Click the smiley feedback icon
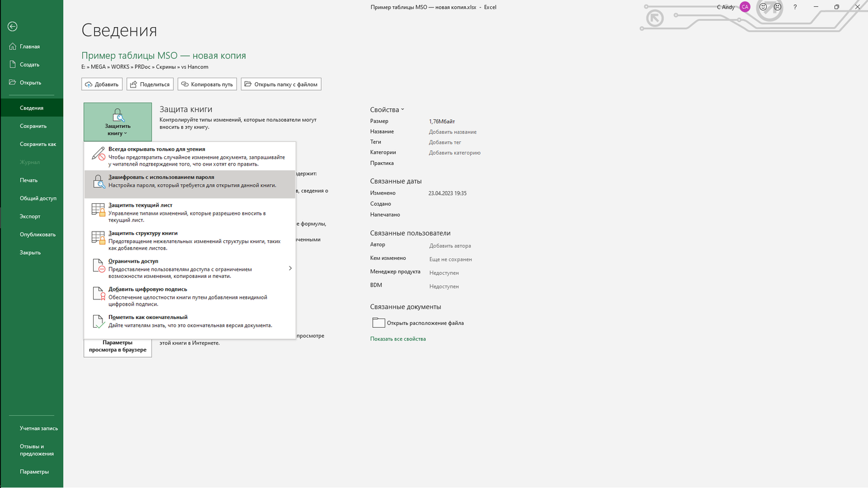 point(763,7)
